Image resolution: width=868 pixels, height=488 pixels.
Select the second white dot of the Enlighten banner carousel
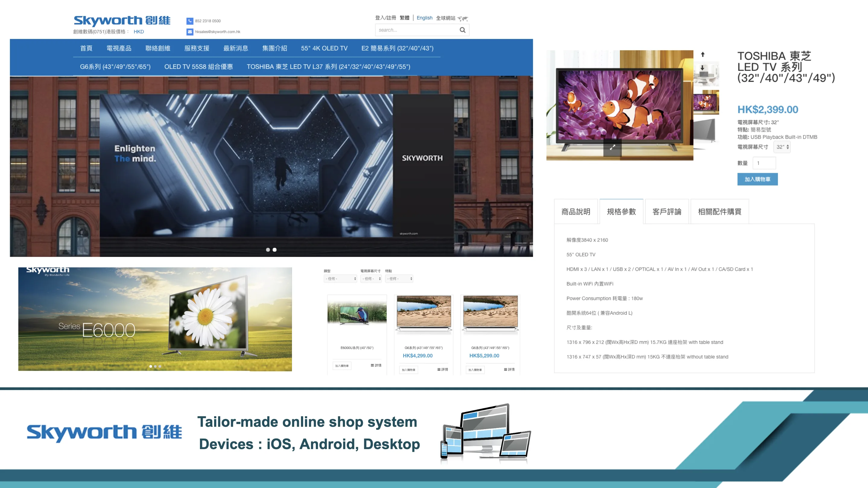pos(275,250)
